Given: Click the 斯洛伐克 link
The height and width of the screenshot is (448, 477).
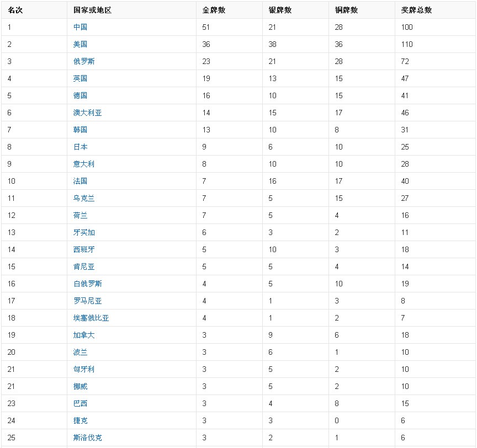Looking at the screenshot, I should point(87,438).
